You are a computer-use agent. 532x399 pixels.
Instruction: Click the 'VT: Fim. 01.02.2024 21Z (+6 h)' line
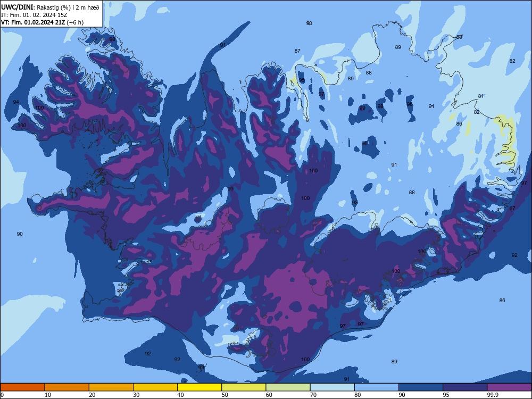coord(43,22)
